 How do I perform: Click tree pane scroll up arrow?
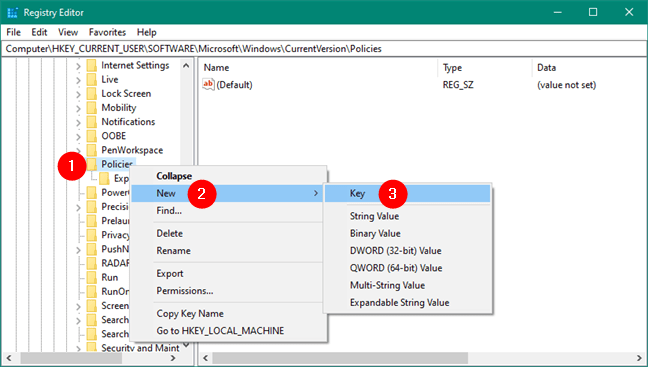click(186, 66)
